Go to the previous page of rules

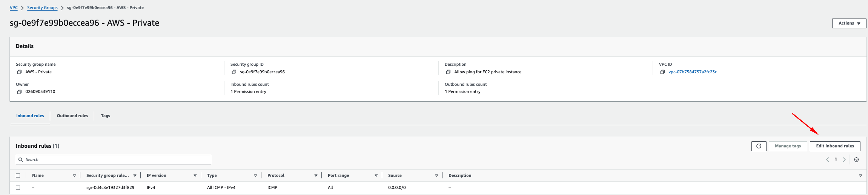tap(827, 159)
